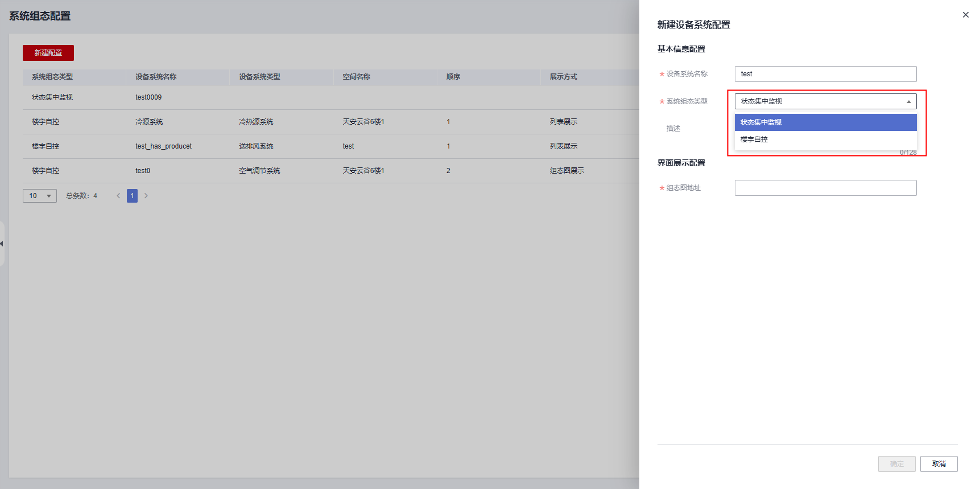Image resolution: width=980 pixels, height=489 pixels.
Task: Click the 组态图地址 input field
Action: tap(825, 188)
